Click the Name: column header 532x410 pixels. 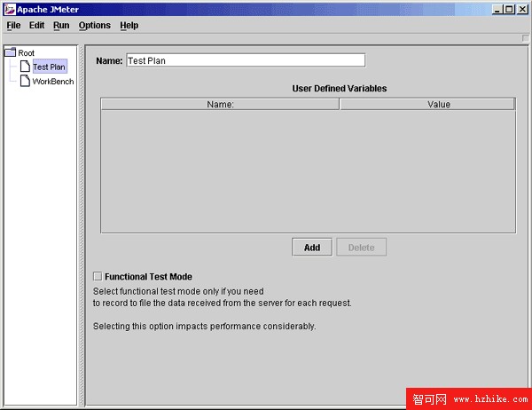click(x=220, y=105)
